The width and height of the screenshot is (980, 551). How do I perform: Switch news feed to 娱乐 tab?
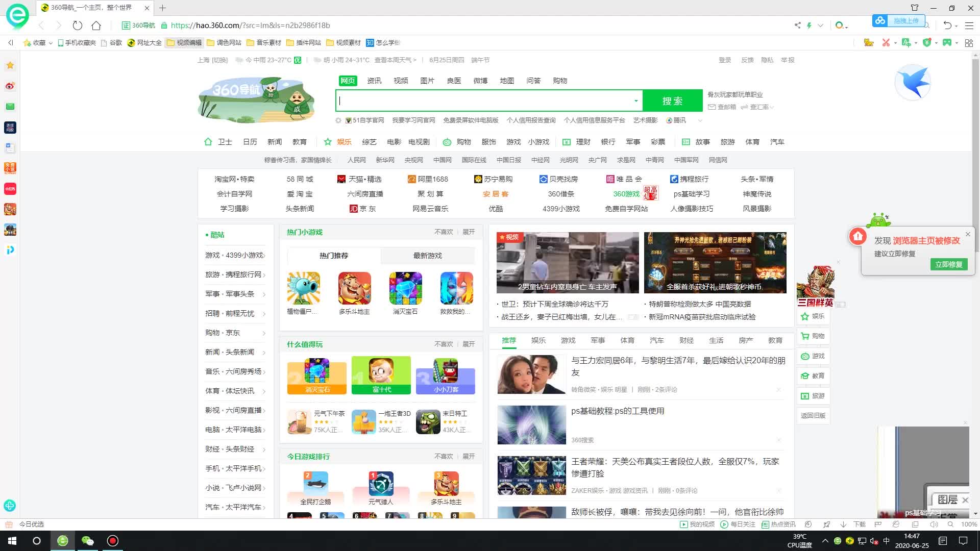538,340
